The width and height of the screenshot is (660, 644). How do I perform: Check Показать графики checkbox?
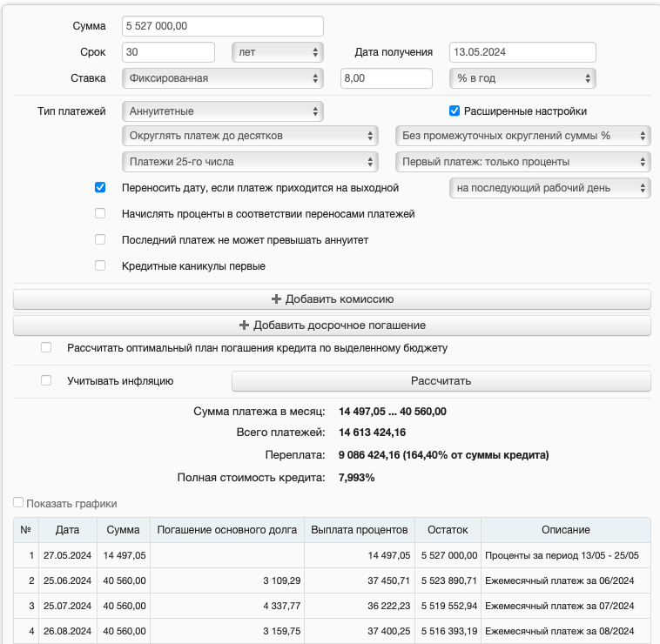[x=18, y=503]
